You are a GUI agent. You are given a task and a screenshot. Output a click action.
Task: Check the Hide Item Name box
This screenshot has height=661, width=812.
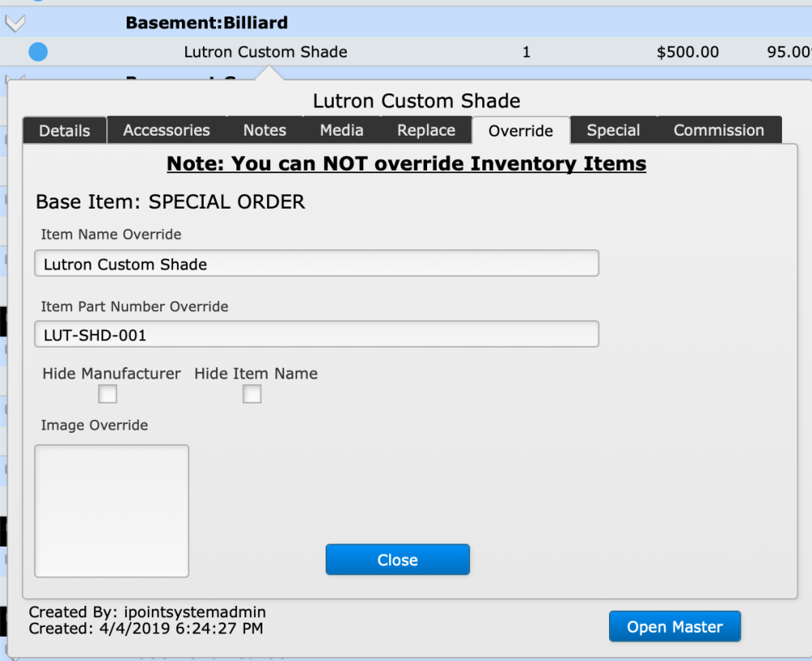point(252,394)
